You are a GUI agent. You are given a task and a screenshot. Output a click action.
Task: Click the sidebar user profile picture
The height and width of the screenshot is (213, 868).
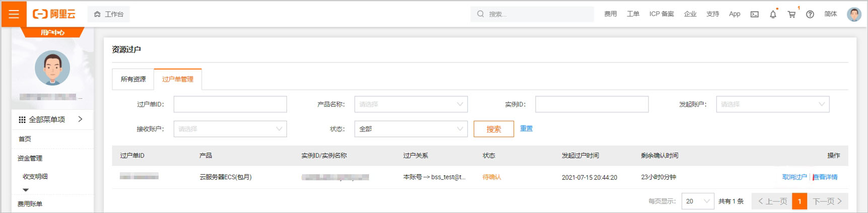point(52,68)
